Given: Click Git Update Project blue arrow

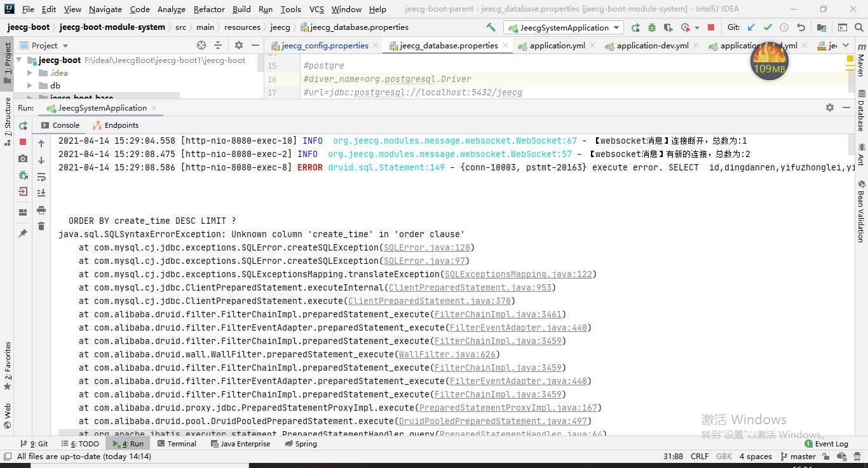Looking at the screenshot, I should [752, 27].
